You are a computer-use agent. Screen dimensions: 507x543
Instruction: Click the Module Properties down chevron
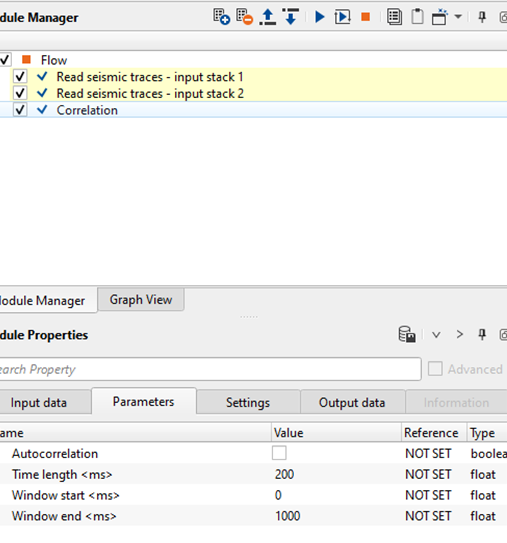pos(436,335)
